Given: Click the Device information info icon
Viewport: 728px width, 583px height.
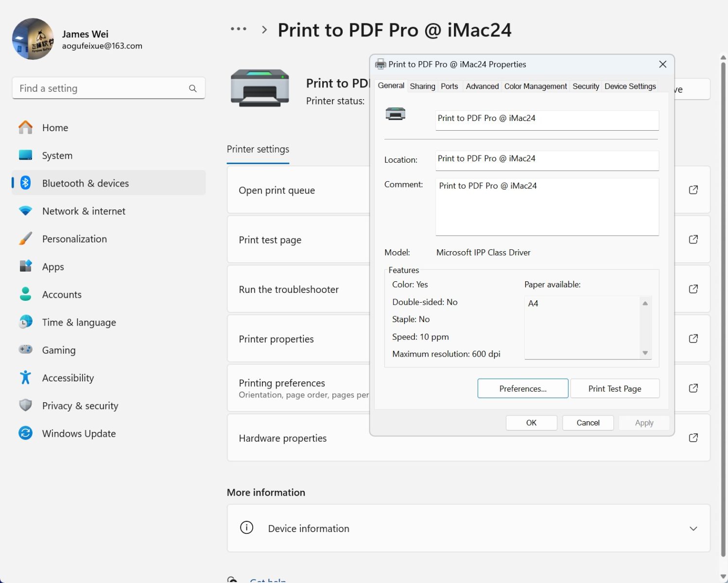Looking at the screenshot, I should tap(247, 528).
